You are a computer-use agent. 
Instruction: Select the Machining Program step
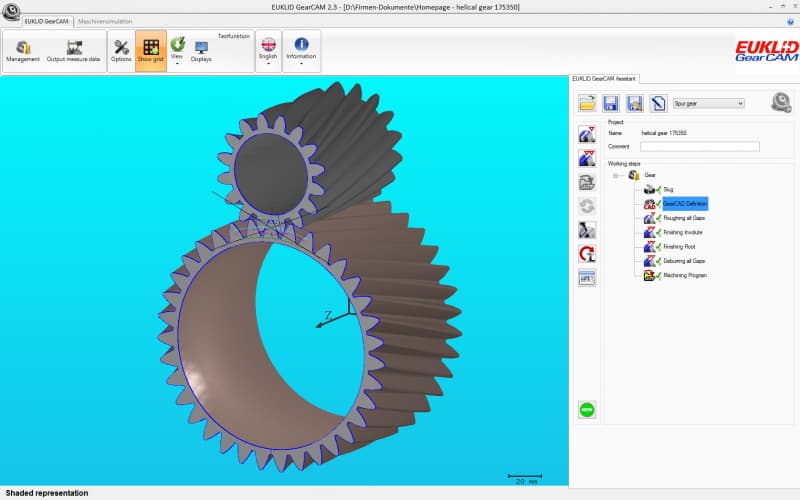[x=685, y=275]
